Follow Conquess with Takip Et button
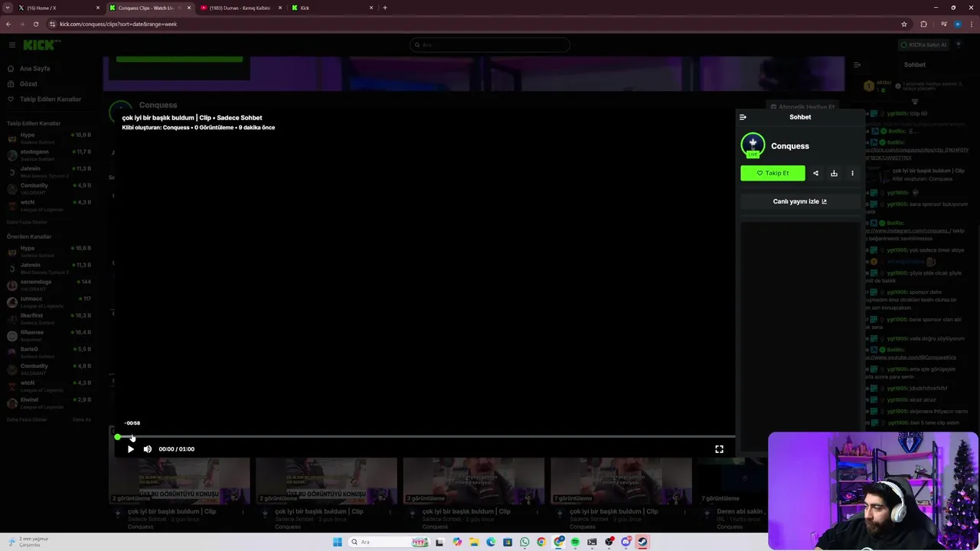Screen dimensions: 980x551 [773, 173]
